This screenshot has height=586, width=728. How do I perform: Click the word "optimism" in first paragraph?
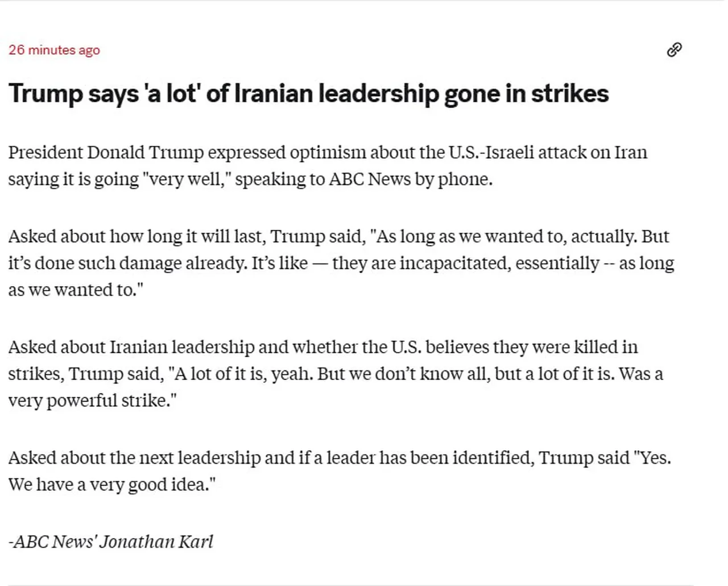click(x=328, y=152)
